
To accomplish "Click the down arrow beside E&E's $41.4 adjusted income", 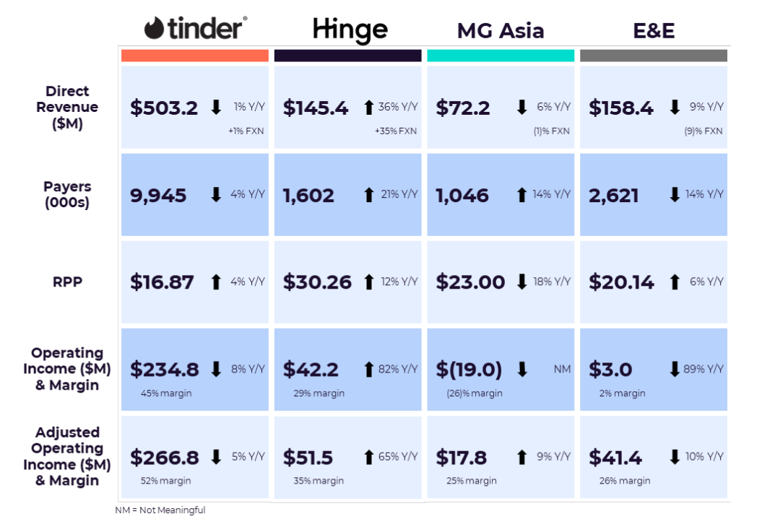I will (x=675, y=457).
